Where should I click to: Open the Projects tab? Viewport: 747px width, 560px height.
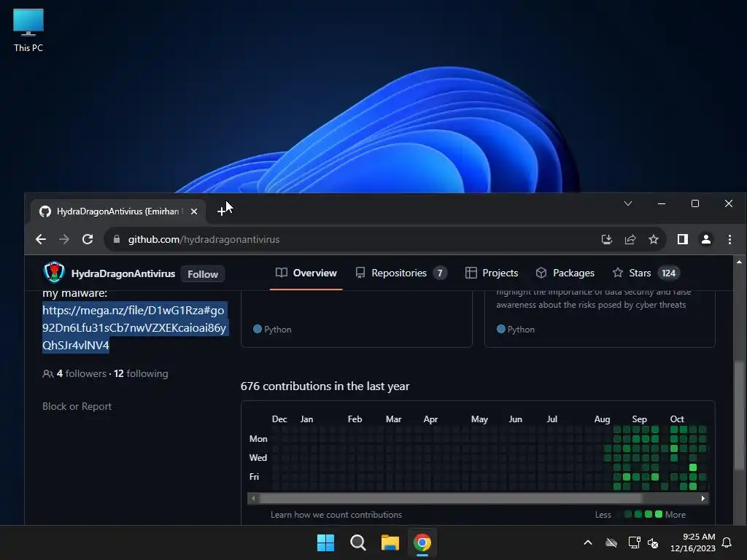[492, 273]
